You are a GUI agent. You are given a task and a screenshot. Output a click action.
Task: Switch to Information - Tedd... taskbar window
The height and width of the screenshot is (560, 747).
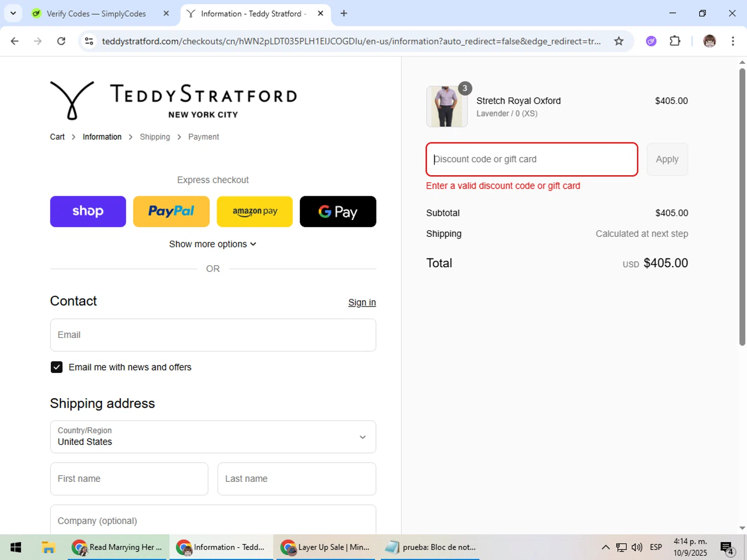pyautogui.click(x=221, y=548)
